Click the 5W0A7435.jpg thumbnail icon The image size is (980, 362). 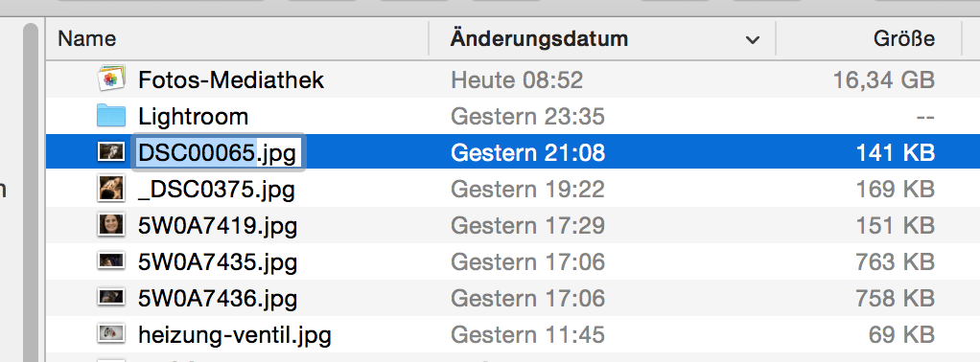[111, 260]
